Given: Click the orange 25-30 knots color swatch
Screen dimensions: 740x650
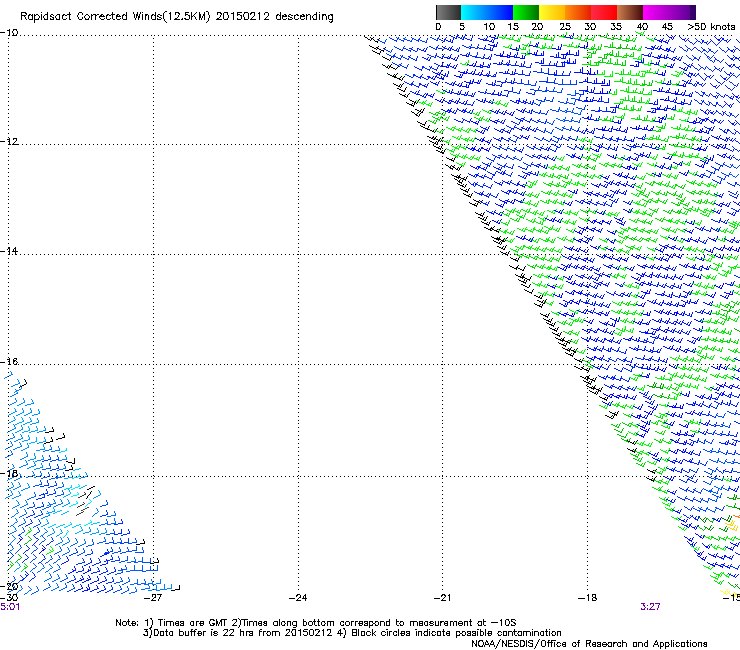Looking at the screenshot, I should pyautogui.click(x=578, y=12).
